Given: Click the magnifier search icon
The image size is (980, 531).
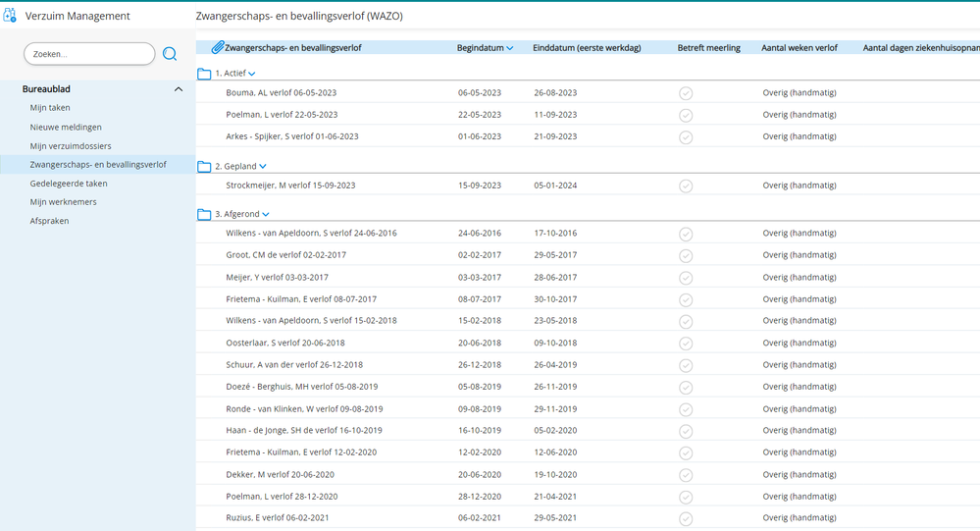Looking at the screenshot, I should 170,54.
